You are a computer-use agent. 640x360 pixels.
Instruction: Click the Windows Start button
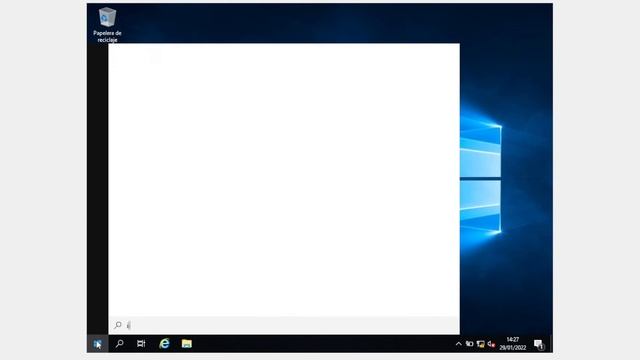(x=98, y=344)
